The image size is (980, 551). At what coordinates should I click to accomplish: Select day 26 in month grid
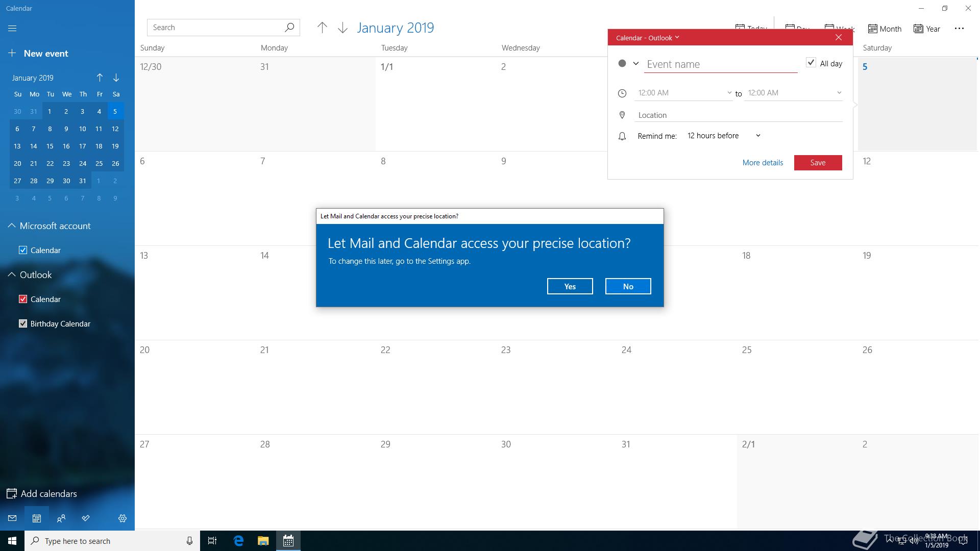917,387
